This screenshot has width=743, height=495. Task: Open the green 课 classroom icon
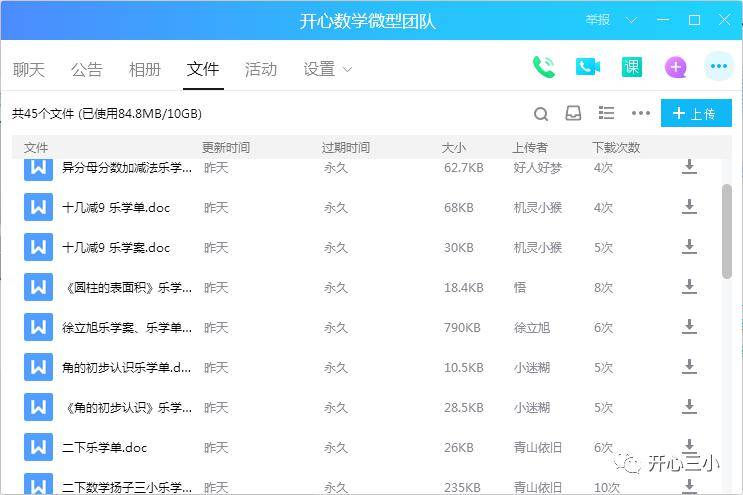tap(632, 67)
